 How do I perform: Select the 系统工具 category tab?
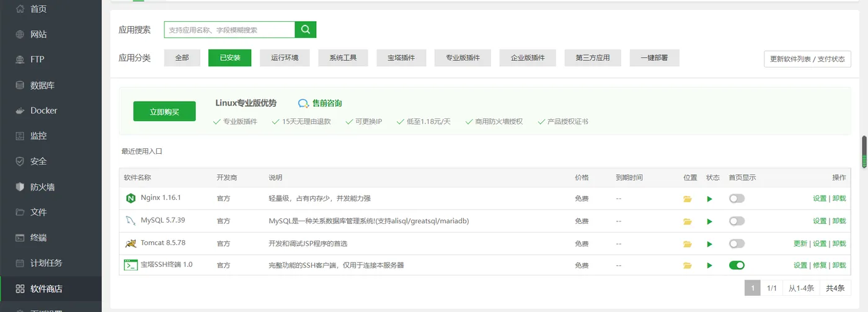[343, 58]
